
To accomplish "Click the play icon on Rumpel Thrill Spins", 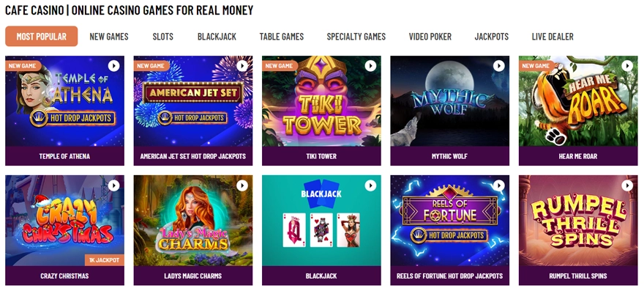I will pos(627,185).
